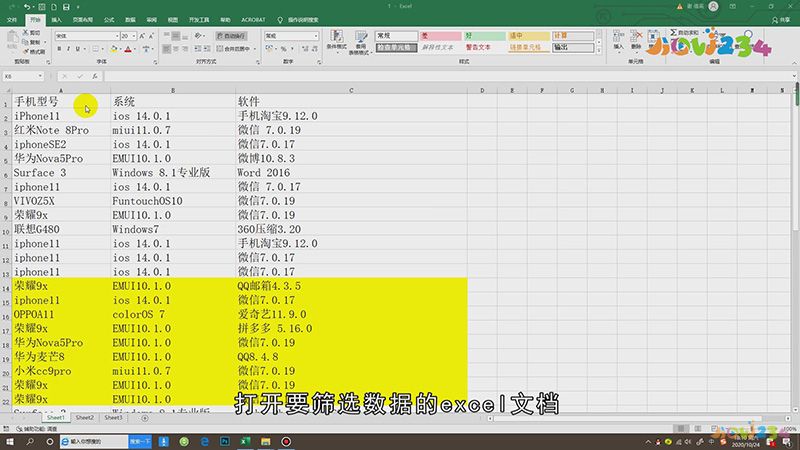800x450 pixels.
Task: Click the red font color A
Action: pyautogui.click(x=128, y=49)
